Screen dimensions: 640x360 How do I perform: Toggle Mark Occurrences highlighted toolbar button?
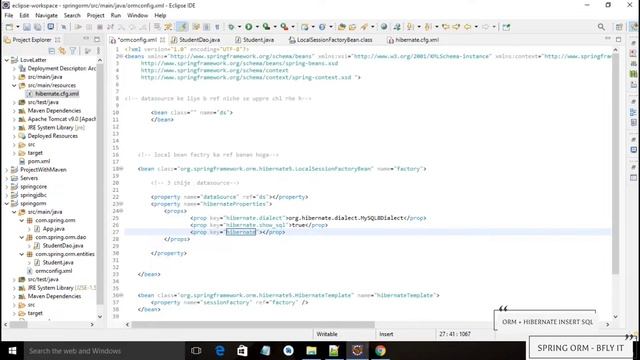point(182,27)
